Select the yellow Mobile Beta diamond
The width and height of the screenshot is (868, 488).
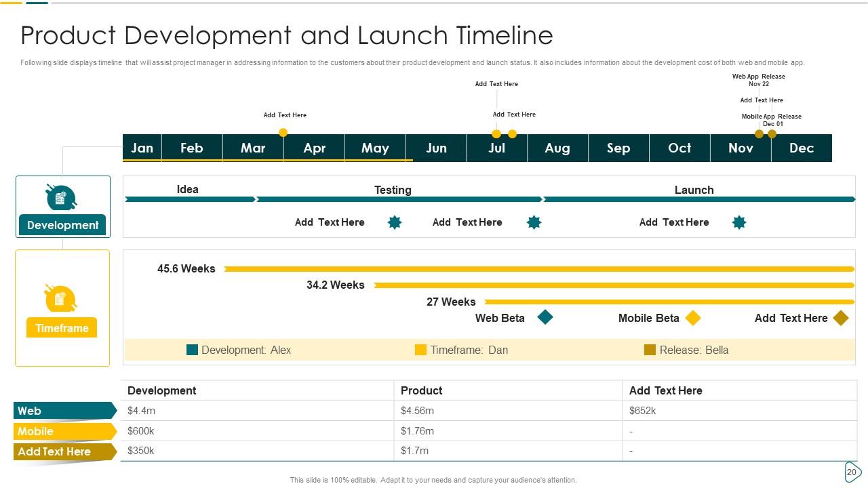click(692, 318)
